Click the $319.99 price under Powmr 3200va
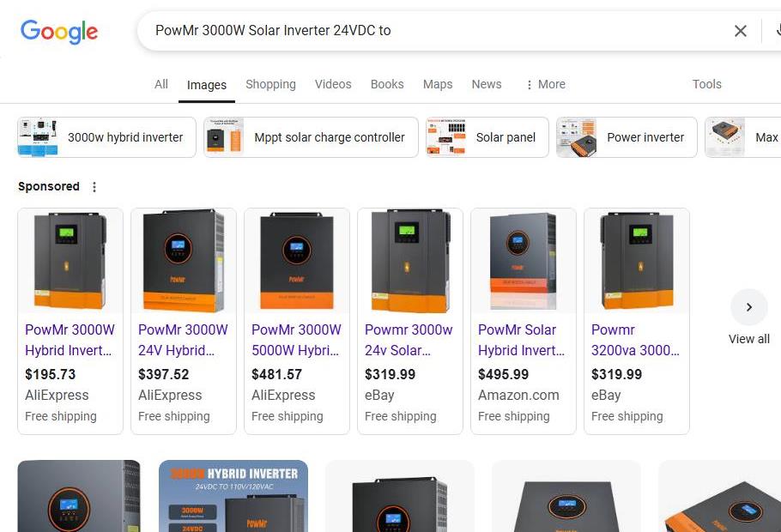The image size is (781, 532). (x=616, y=375)
